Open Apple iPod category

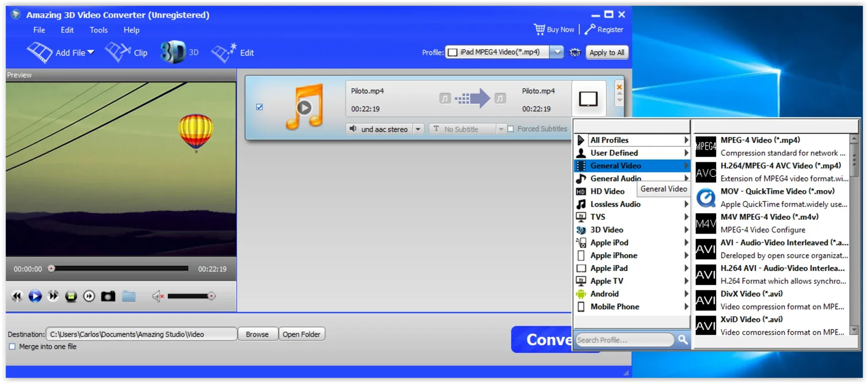[x=632, y=243]
